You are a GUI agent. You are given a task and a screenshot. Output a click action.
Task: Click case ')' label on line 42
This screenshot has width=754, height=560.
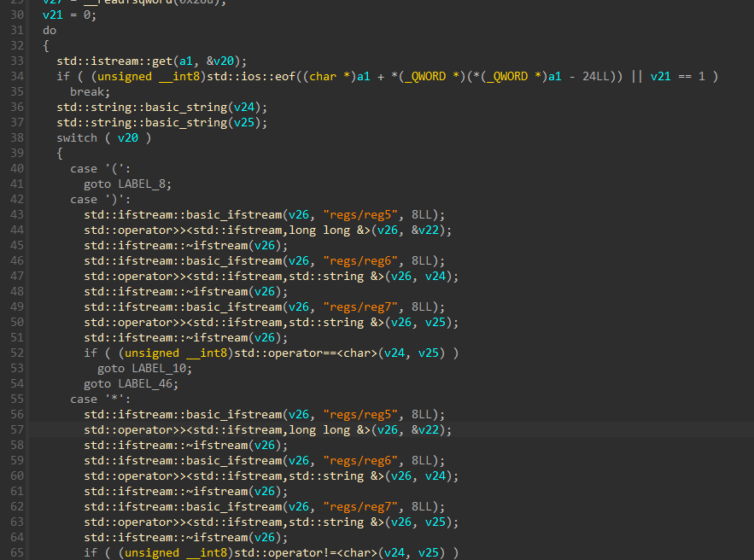101,200
